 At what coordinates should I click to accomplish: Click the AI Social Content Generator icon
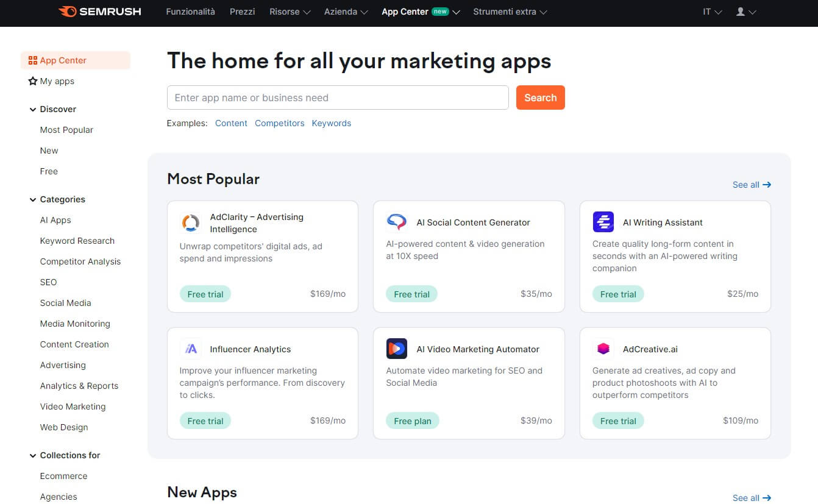[397, 222]
